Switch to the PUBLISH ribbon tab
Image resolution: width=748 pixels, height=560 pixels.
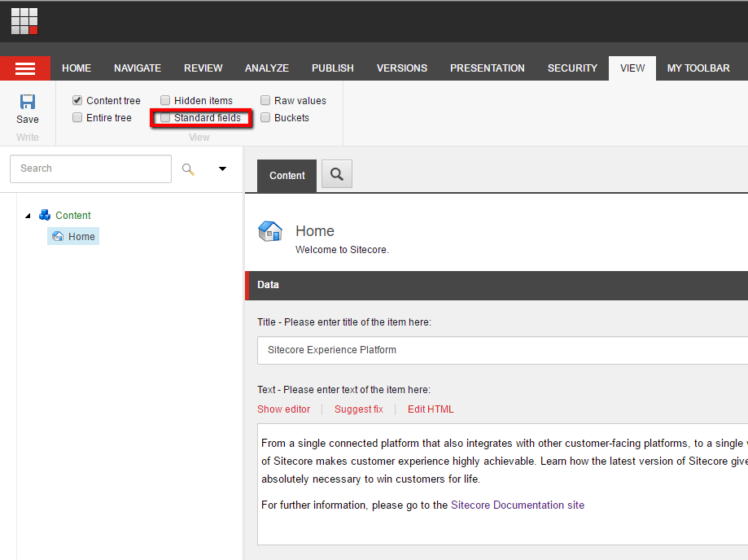tap(333, 68)
